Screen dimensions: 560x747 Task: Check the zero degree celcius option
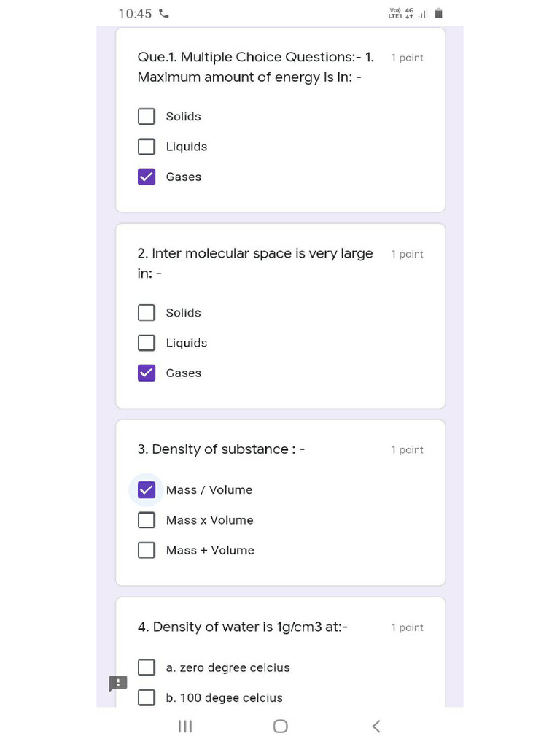[147, 667]
